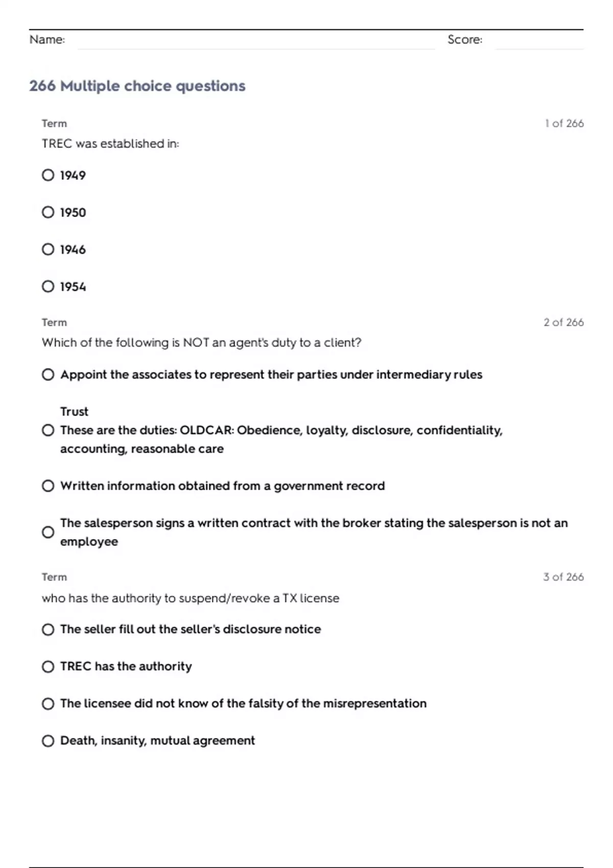Select 'The seller fill out' disclosure option
The image size is (613, 868).
tap(48, 630)
